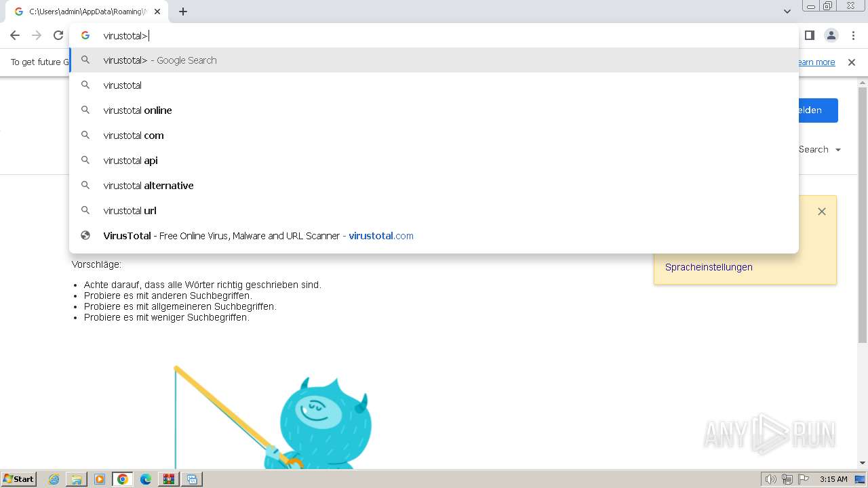Toggle the browser side panel
868x488 pixels.
coord(809,35)
